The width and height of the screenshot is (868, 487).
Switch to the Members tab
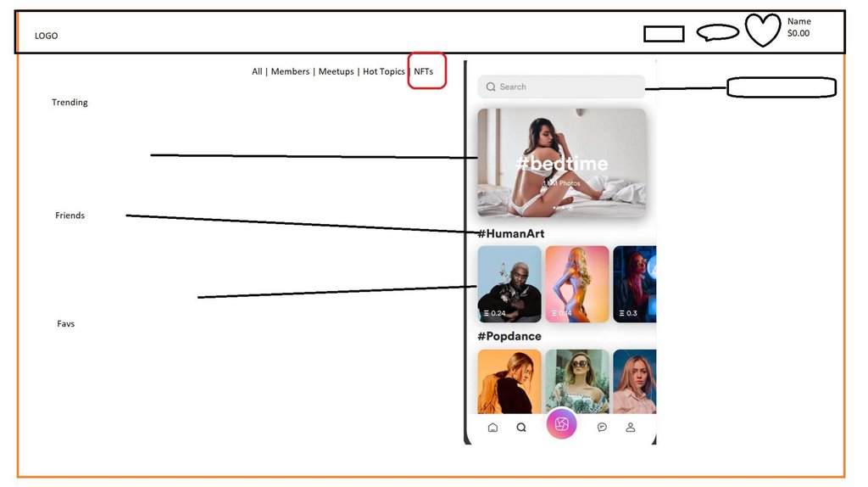click(x=290, y=71)
